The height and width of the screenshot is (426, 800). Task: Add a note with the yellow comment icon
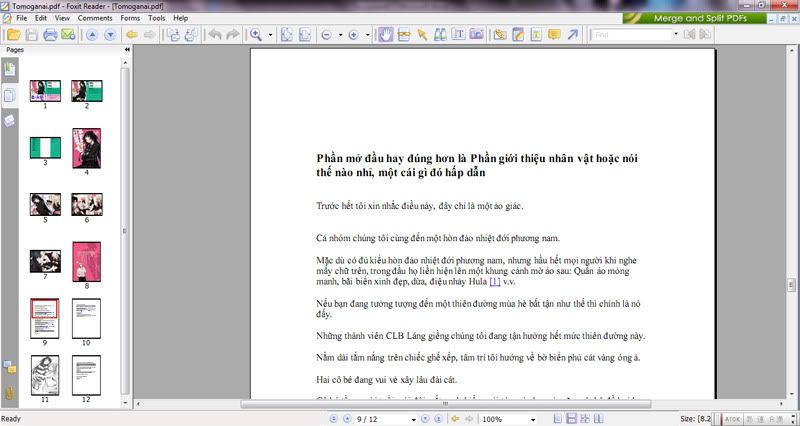pyautogui.click(x=554, y=35)
